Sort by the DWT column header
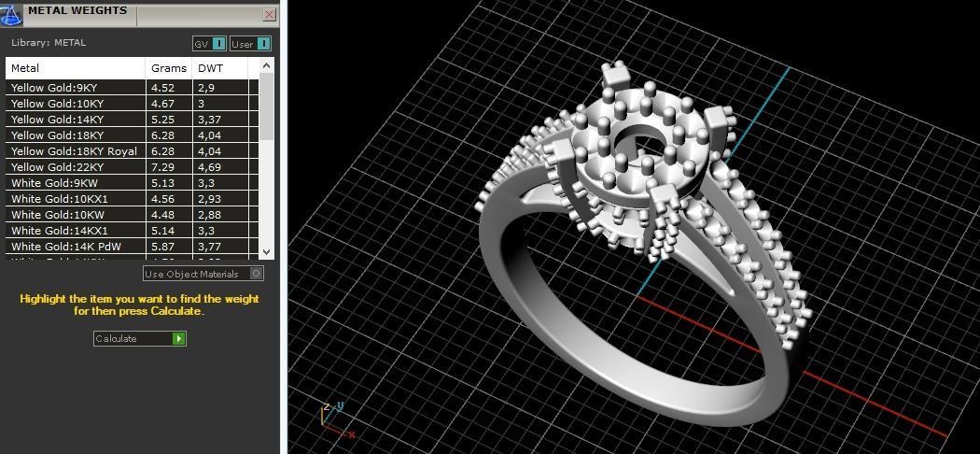The height and width of the screenshot is (454, 980). [220, 68]
